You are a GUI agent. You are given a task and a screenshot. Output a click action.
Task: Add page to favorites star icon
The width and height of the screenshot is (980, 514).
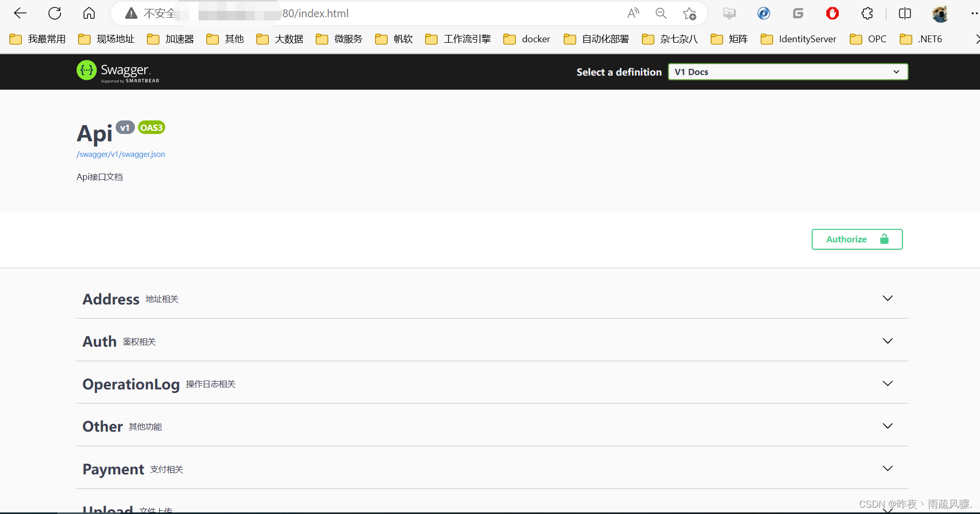[x=689, y=14]
